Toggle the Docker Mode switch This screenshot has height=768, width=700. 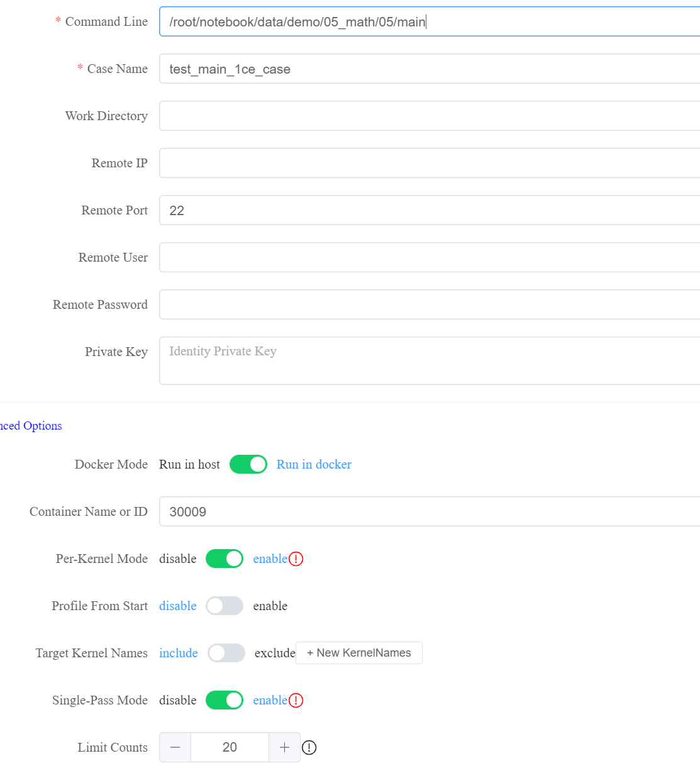[x=248, y=464]
